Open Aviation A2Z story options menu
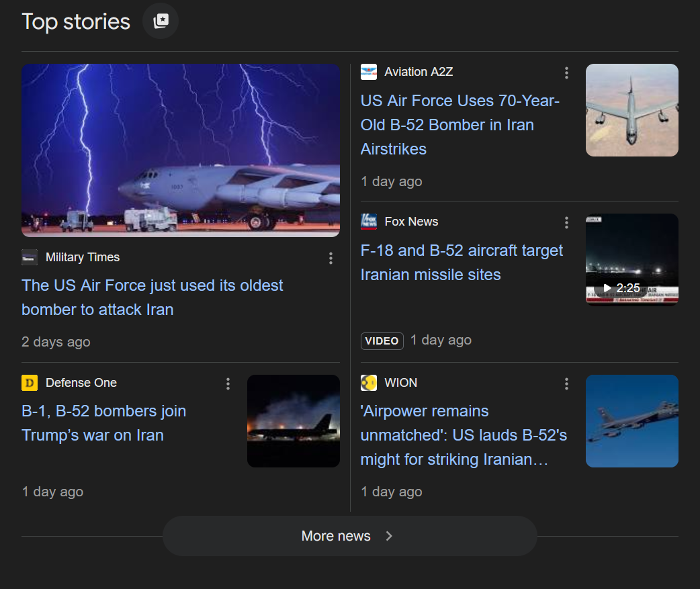 (566, 73)
